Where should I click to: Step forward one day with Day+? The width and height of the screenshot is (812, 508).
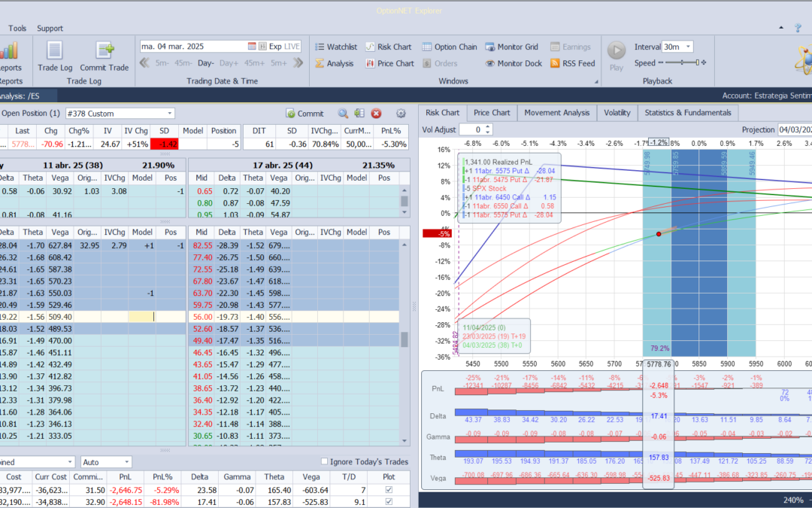[229, 62]
